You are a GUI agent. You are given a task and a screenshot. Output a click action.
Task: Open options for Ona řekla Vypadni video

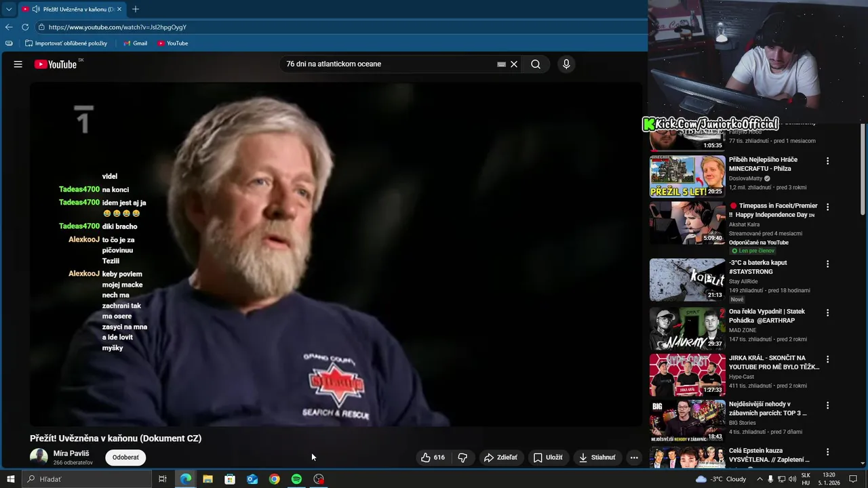827,313
